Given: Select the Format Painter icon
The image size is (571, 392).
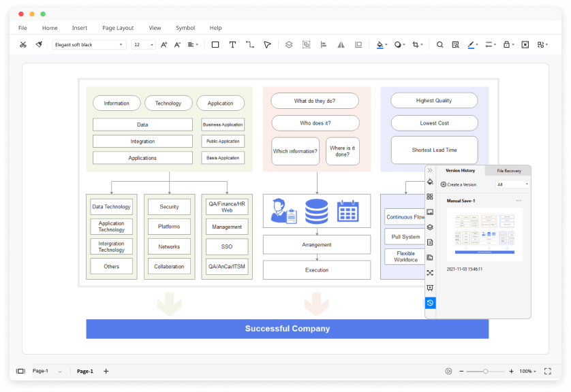Looking at the screenshot, I should click(x=39, y=44).
